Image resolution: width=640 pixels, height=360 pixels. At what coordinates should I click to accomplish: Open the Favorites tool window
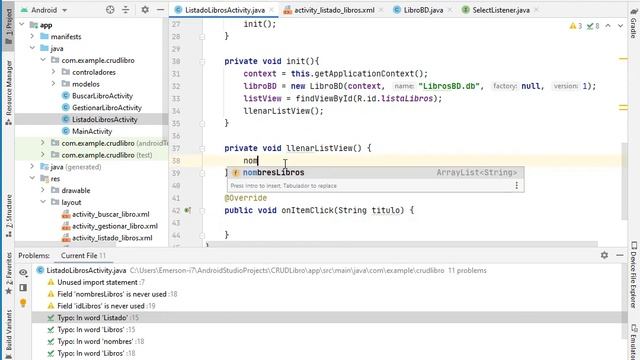click(8, 273)
